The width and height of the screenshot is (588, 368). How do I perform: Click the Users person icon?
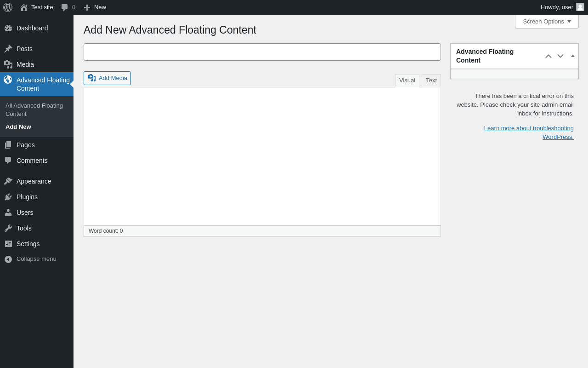tap(8, 213)
